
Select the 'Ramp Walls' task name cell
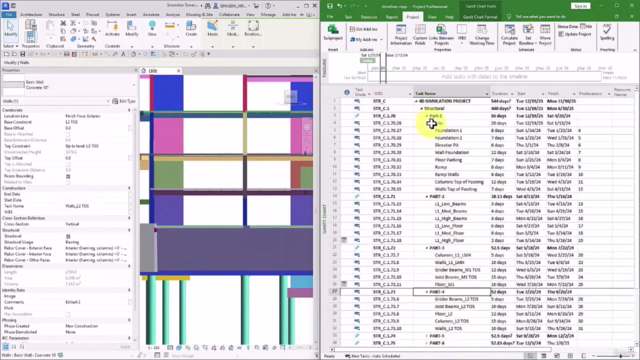pos(452,175)
